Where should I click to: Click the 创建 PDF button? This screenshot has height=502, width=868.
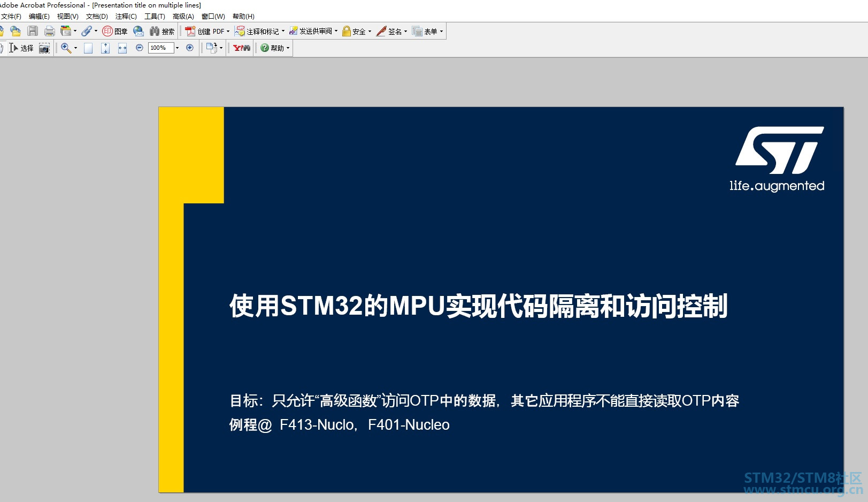[205, 32]
